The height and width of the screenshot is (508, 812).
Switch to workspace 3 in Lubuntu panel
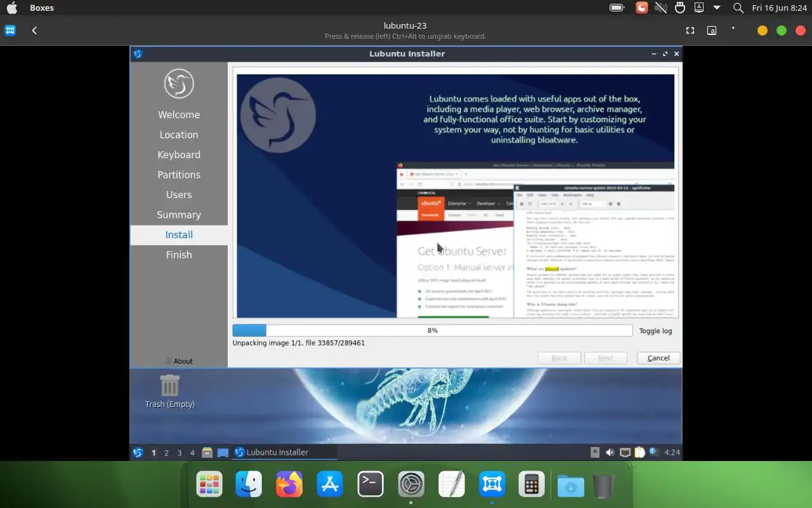(x=180, y=453)
